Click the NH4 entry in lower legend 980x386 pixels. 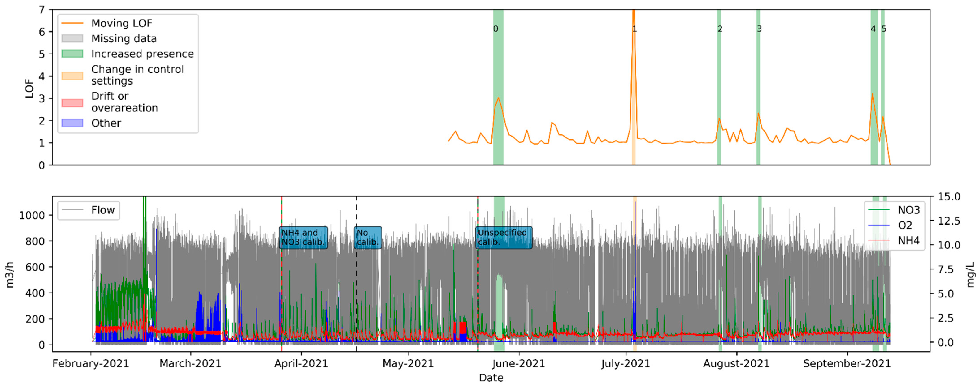pyautogui.click(x=908, y=241)
